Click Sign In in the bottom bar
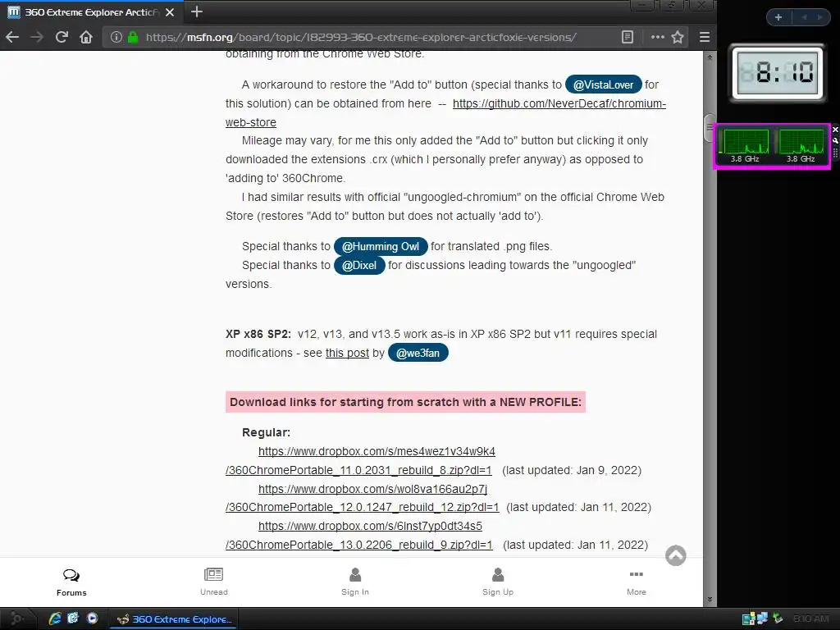The height and width of the screenshot is (630, 840). (355, 582)
